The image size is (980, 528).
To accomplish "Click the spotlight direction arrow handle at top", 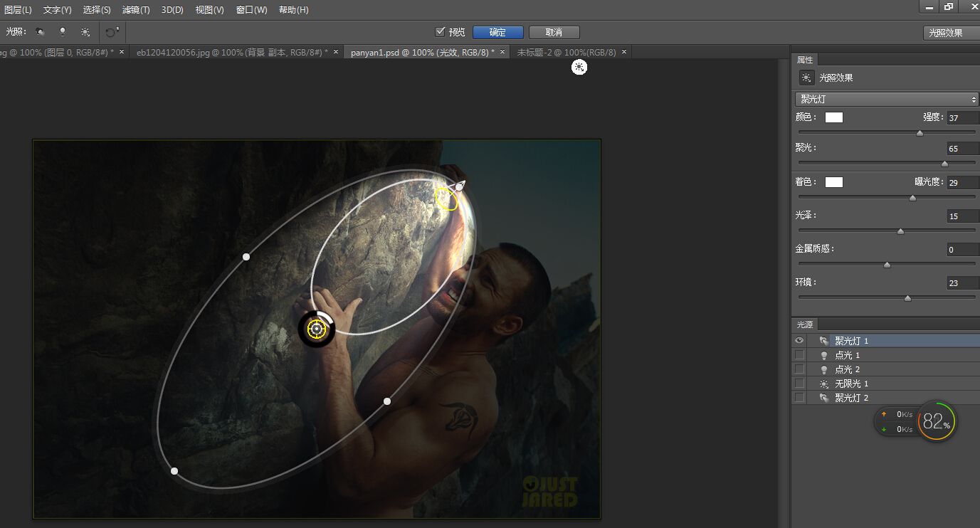I will (460, 186).
